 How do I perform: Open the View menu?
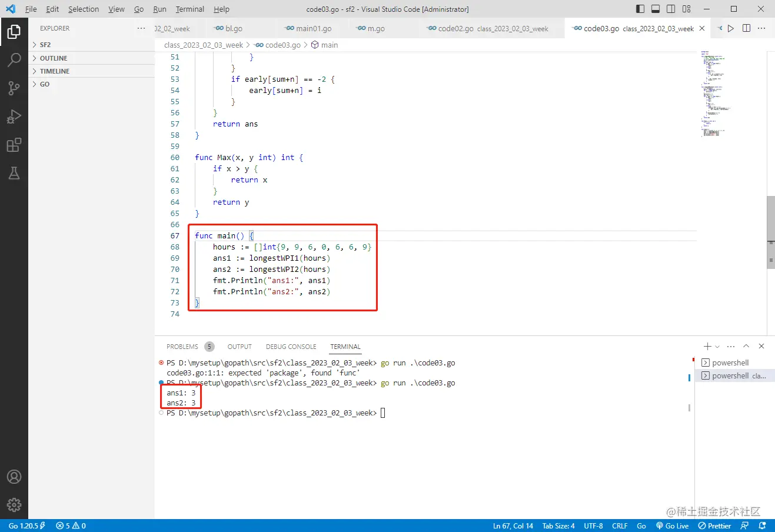pyautogui.click(x=117, y=9)
